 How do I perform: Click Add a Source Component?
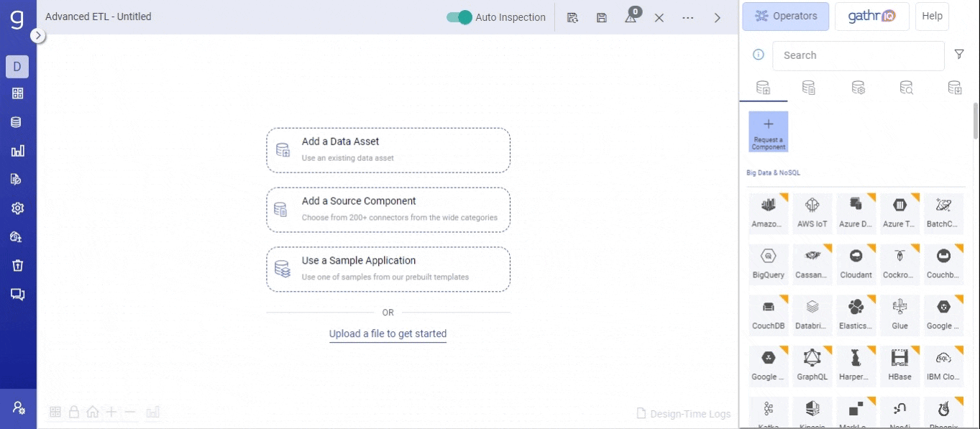click(388, 209)
